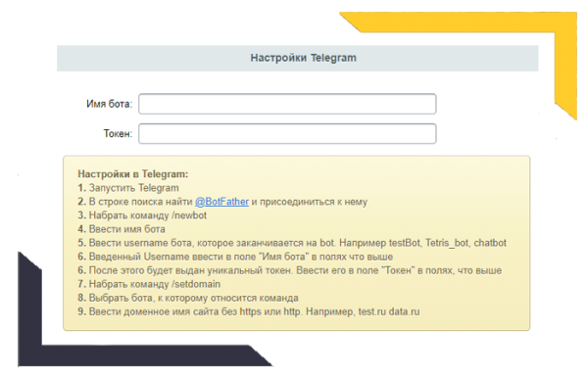The image size is (588, 378).
Task: Open the @BotFather link
Action: pyautogui.click(x=221, y=202)
